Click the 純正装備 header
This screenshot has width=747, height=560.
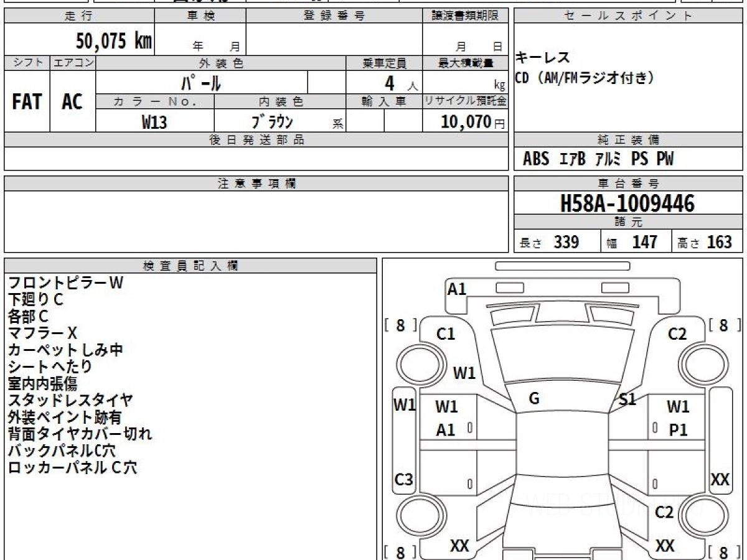click(x=628, y=140)
